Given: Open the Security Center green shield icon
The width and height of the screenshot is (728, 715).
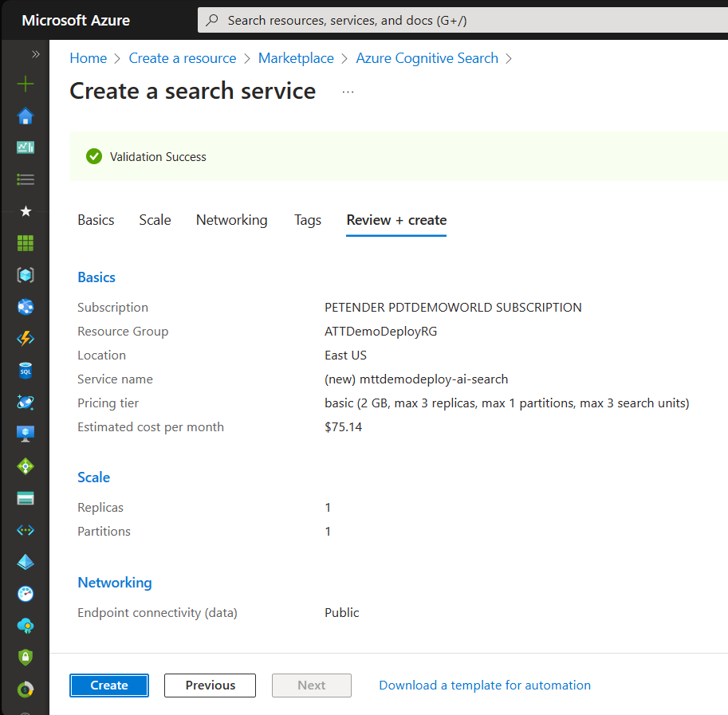Looking at the screenshot, I should tap(26, 658).
